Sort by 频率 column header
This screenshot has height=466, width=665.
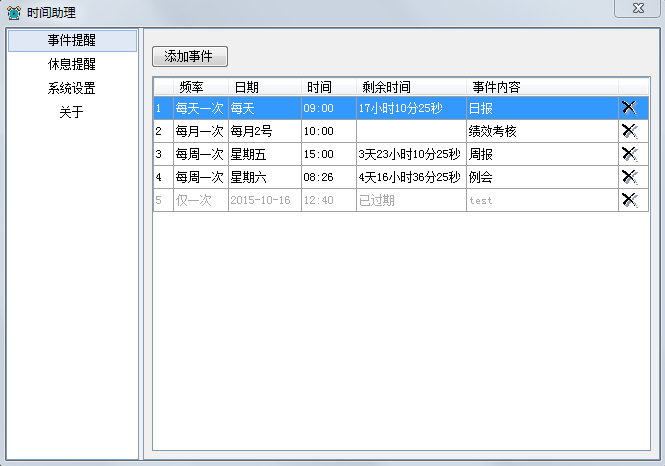[201, 87]
